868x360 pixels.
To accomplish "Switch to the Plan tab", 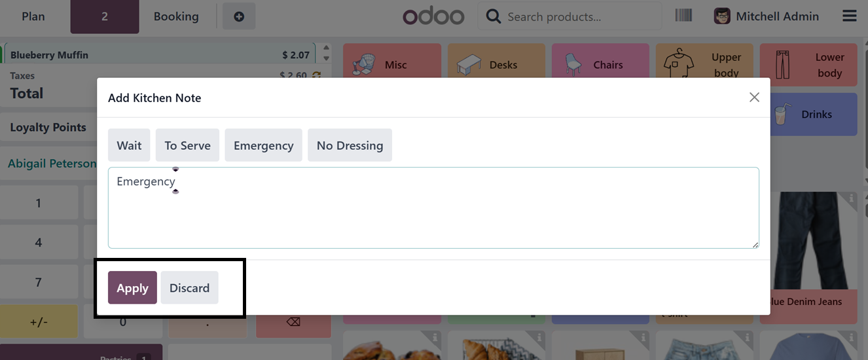I will [33, 16].
